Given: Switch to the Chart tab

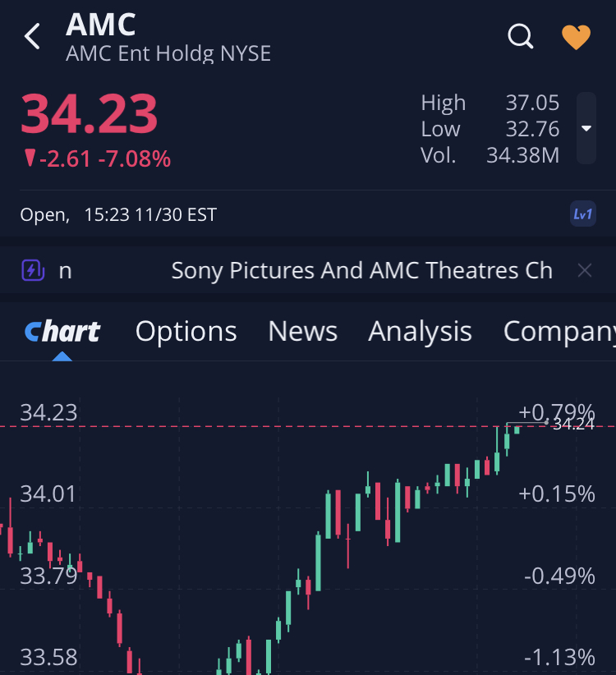Looking at the screenshot, I should pyautogui.click(x=62, y=331).
